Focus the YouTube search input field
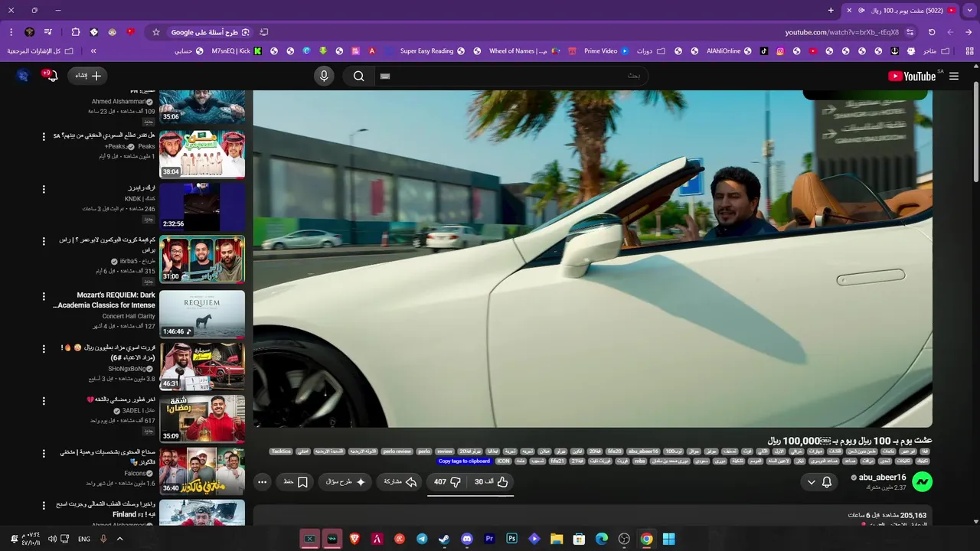Image resolution: width=980 pixels, height=551 pixels. pos(511,76)
